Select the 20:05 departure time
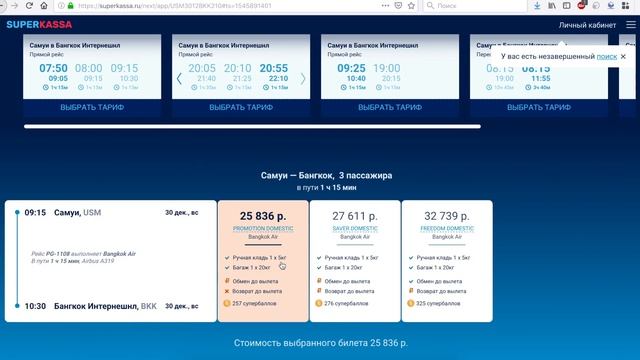This screenshot has height=360, width=640. (202, 68)
